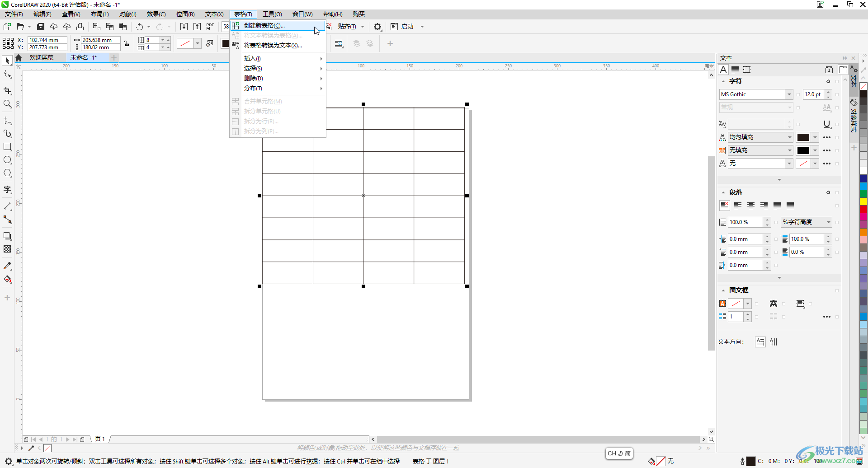Image resolution: width=868 pixels, height=468 pixels.
Task: Set paragraph alignment to none
Action: pyautogui.click(x=725, y=206)
